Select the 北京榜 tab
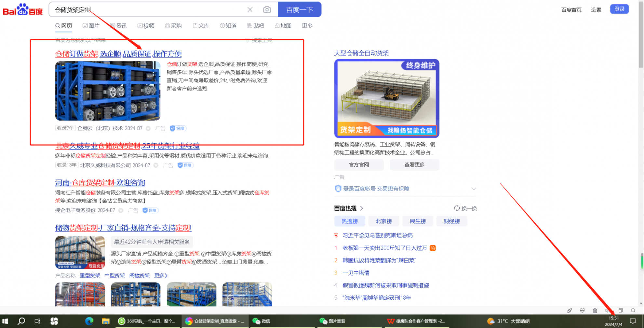 (383, 221)
